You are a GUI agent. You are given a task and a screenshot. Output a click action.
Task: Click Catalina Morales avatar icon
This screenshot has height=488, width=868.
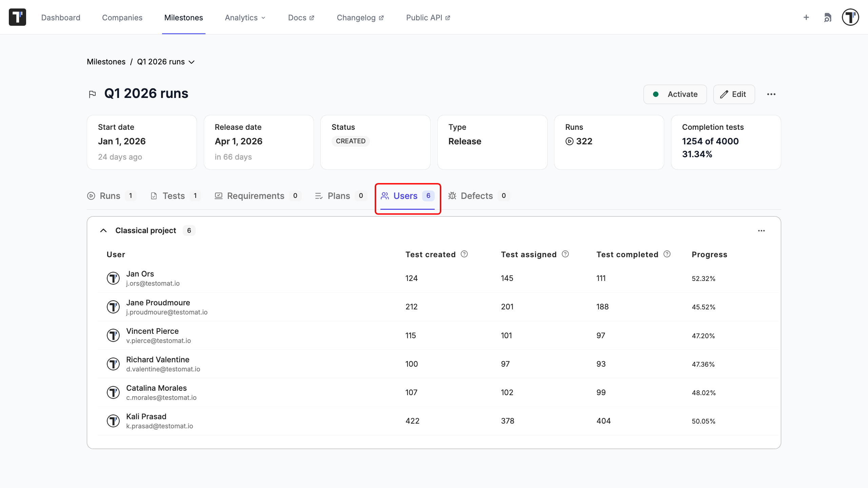[x=113, y=392]
